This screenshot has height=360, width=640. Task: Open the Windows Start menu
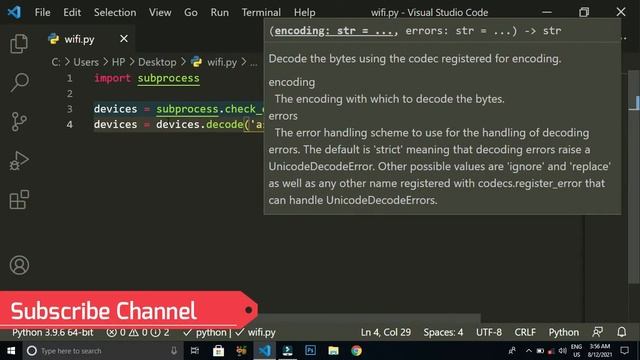coord(11,351)
